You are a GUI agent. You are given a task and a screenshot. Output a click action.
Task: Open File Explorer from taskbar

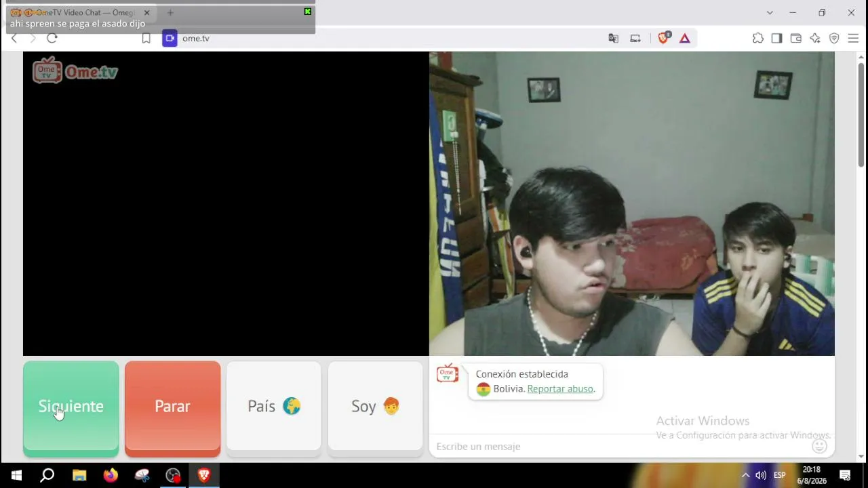click(x=79, y=475)
